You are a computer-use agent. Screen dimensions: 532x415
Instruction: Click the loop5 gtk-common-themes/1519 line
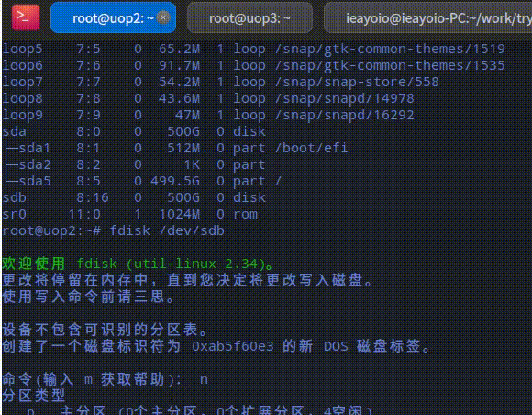253,50
